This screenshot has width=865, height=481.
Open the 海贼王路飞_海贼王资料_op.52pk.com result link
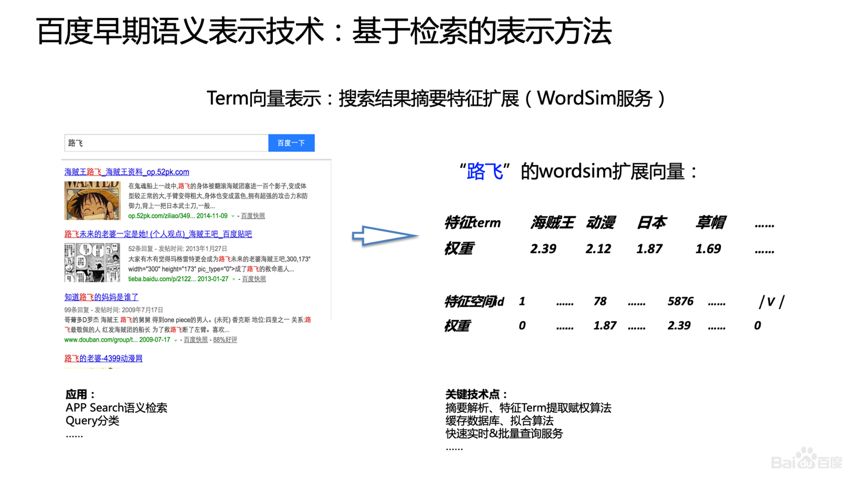pyautogui.click(x=127, y=172)
